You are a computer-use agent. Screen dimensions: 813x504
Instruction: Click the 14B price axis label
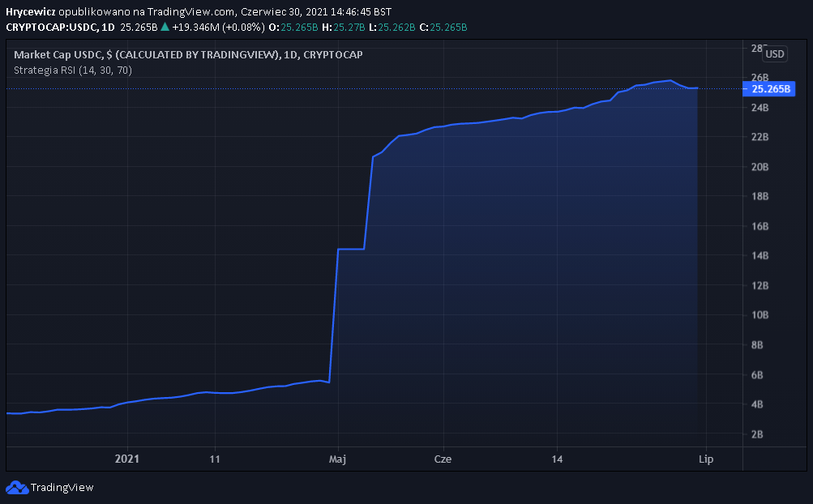click(x=760, y=255)
